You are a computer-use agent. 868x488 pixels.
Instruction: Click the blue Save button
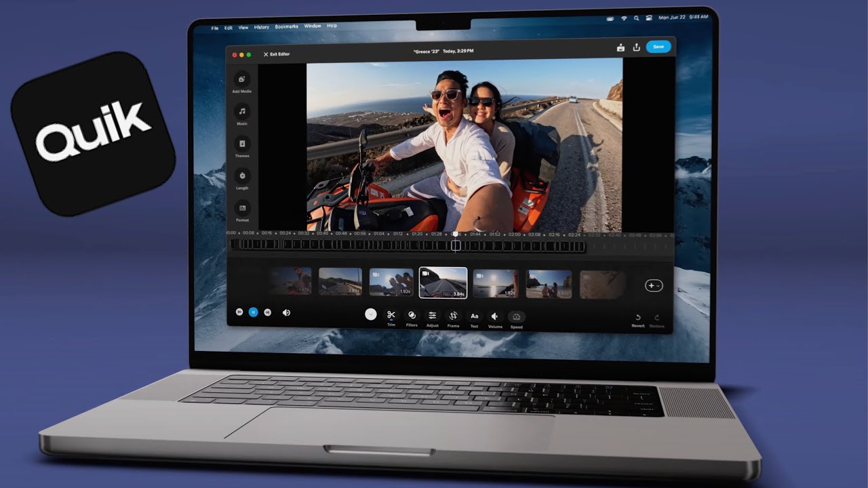pyautogui.click(x=658, y=47)
